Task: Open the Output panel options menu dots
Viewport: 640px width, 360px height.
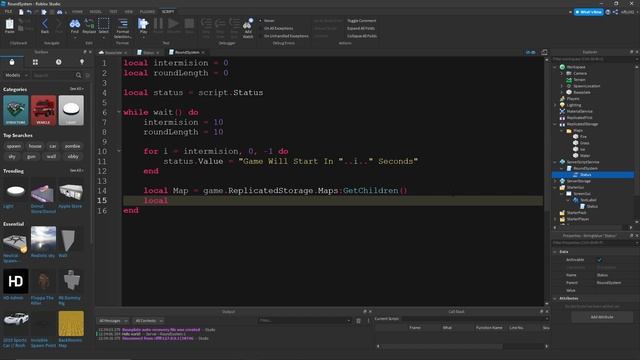Action: coord(368,321)
